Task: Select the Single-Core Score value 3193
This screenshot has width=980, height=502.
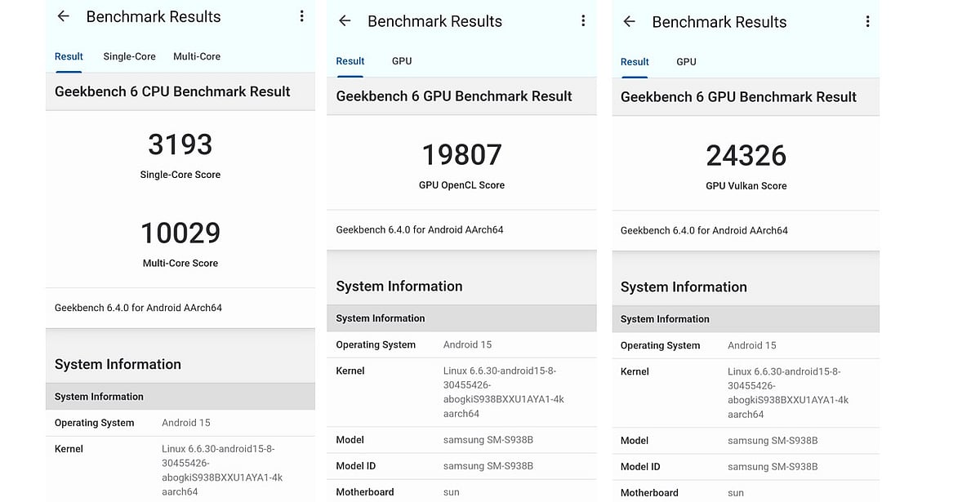Action: tap(180, 145)
